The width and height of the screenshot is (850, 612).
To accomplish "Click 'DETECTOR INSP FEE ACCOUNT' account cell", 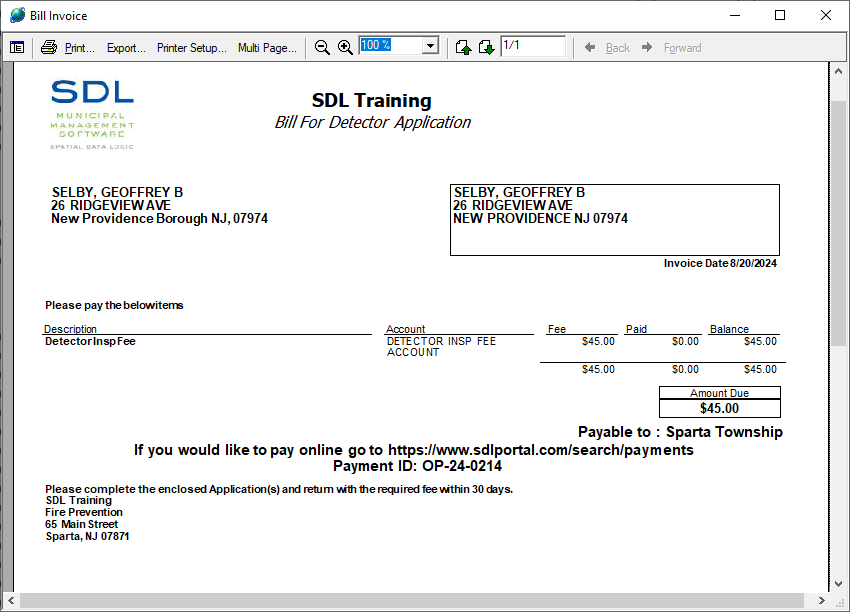I will point(441,347).
